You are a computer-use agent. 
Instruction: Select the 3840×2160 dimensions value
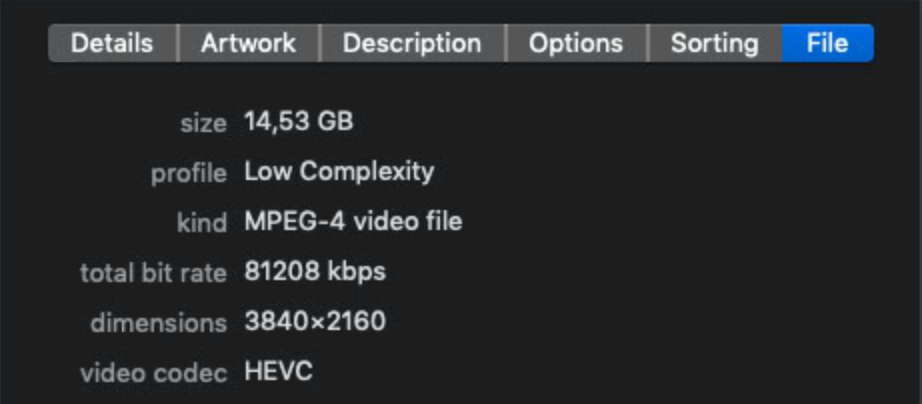click(315, 322)
